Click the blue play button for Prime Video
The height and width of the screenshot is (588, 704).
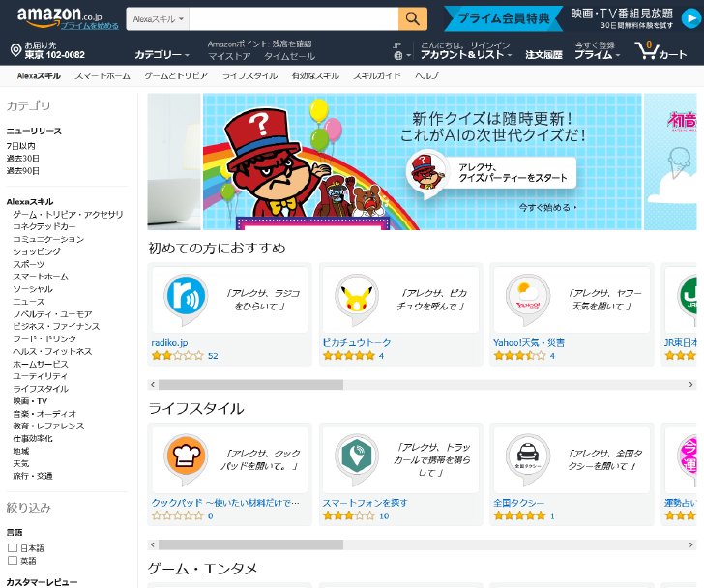[690, 18]
